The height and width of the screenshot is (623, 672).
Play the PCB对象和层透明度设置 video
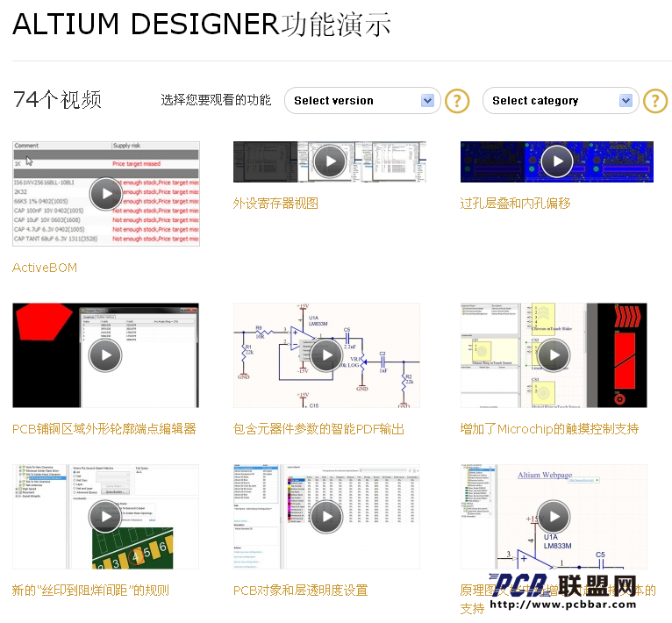(326, 517)
